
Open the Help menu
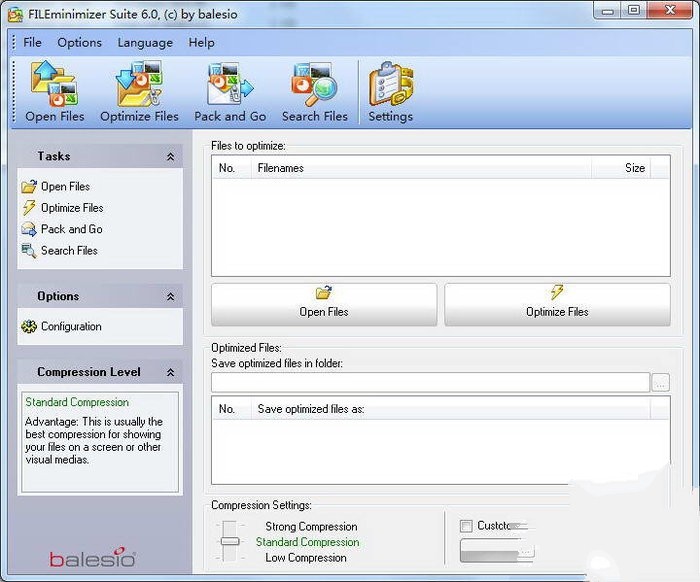click(201, 42)
